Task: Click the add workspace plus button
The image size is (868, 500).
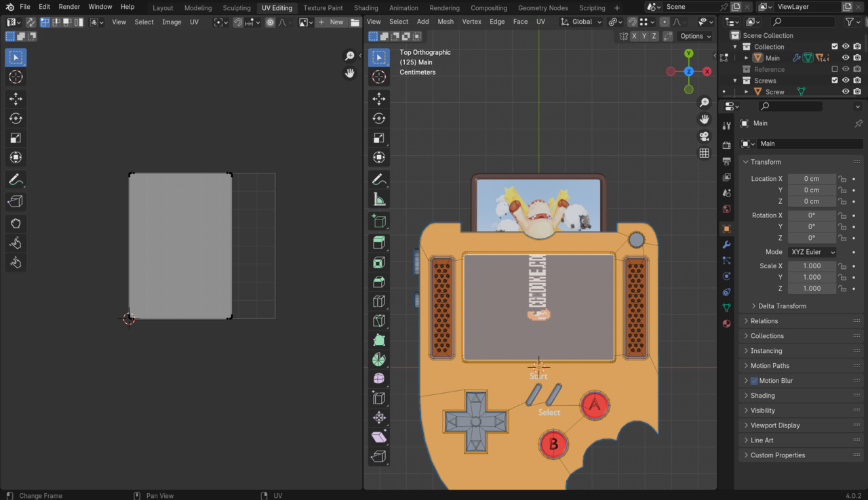Action: point(616,8)
